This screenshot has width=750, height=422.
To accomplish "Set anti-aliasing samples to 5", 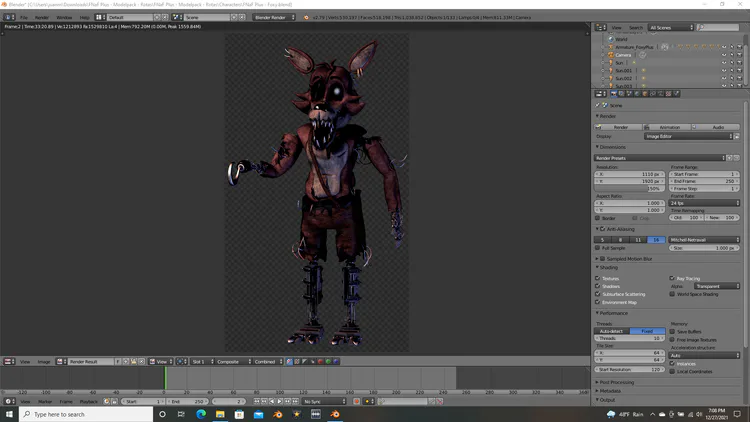I will pyautogui.click(x=603, y=240).
